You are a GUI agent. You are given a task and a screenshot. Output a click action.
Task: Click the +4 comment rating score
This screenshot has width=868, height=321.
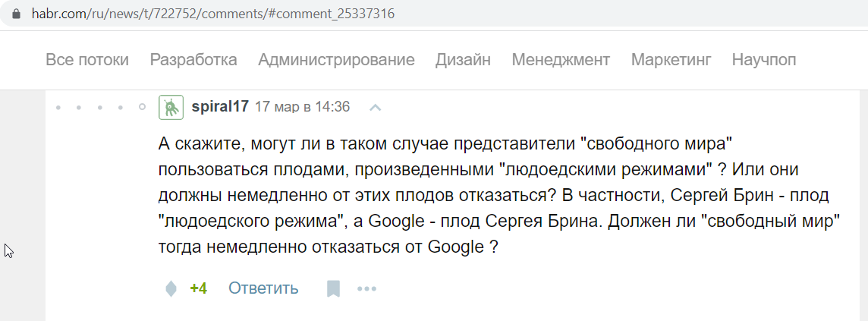tap(198, 288)
